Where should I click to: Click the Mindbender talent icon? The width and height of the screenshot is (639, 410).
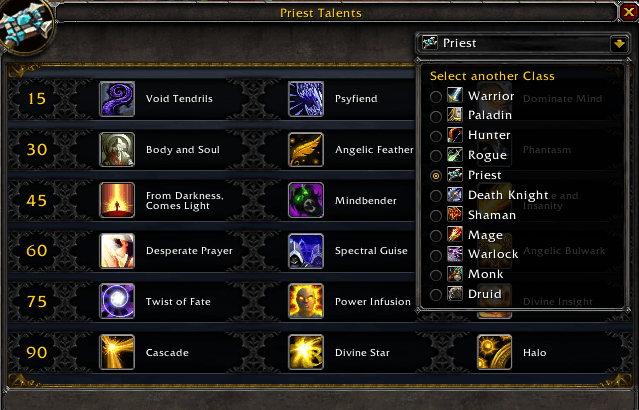pos(306,200)
